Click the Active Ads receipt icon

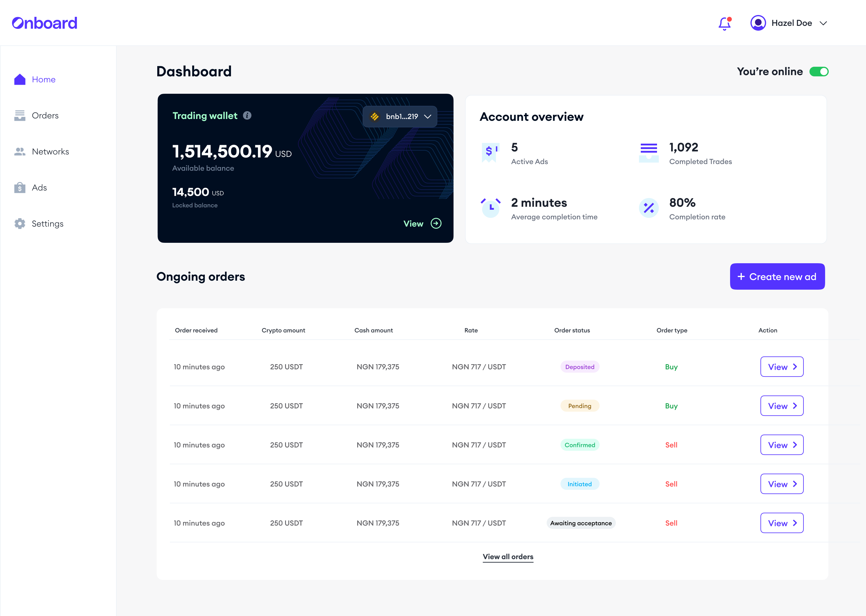click(490, 153)
